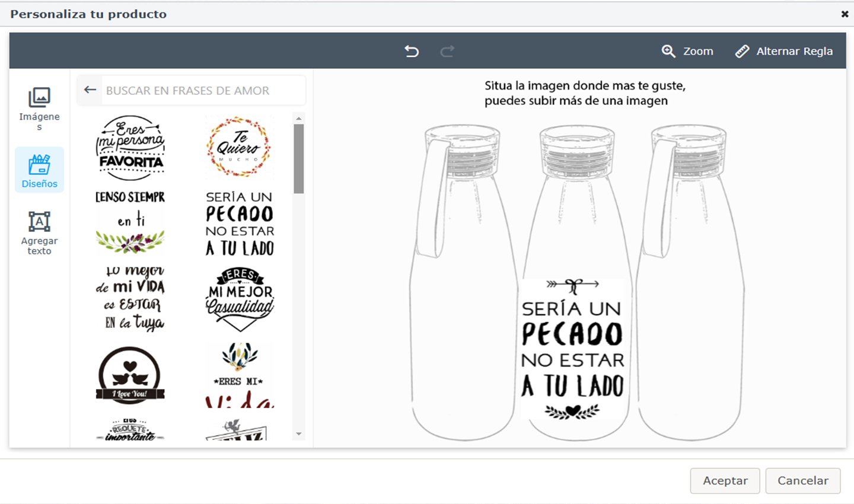This screenshot has width=854, height=504.
Task: Pick the Pienso siempre en ti design
Action: 130,222
